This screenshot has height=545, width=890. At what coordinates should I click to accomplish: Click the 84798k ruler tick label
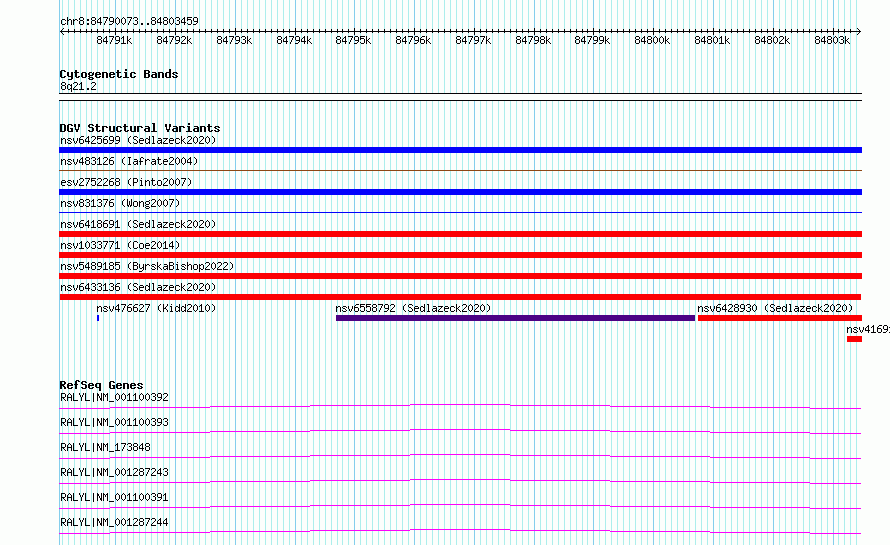click(x=533, y=40)
